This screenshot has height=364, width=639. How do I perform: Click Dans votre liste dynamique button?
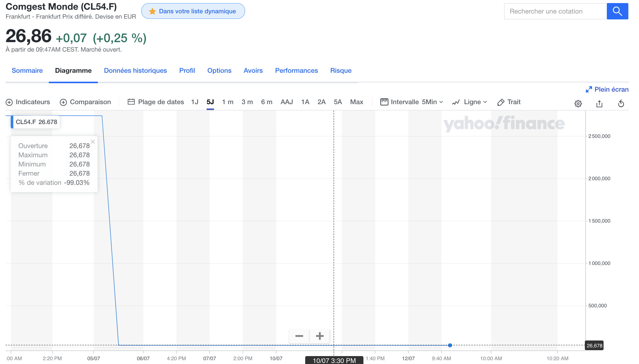193,11
